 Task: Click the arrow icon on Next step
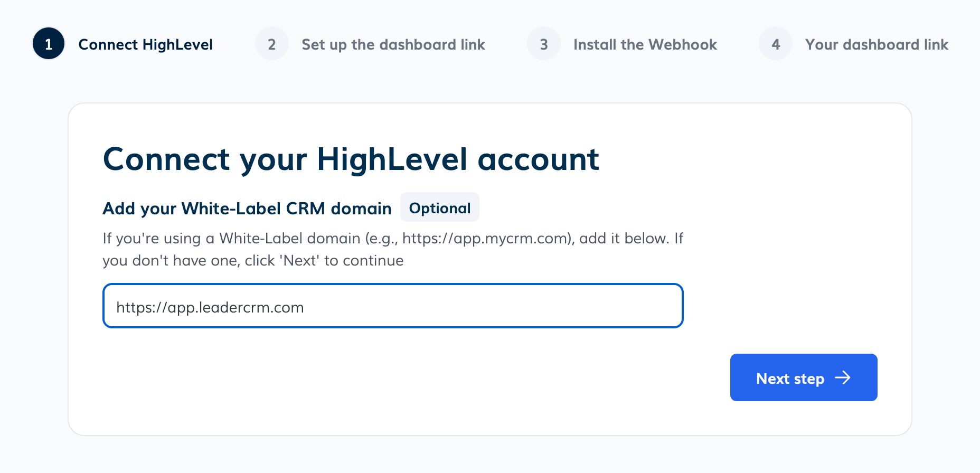(x=843, y=378)
